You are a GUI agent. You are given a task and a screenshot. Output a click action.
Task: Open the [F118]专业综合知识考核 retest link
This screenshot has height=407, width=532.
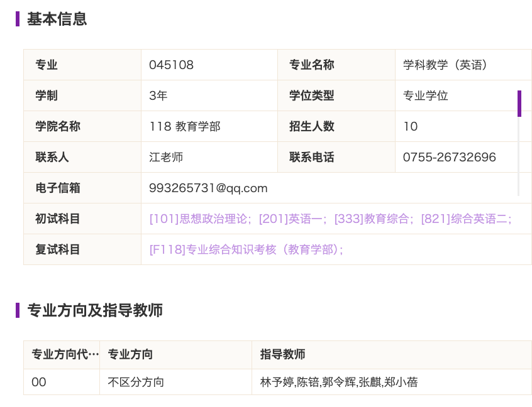click(x=247, y=249)
